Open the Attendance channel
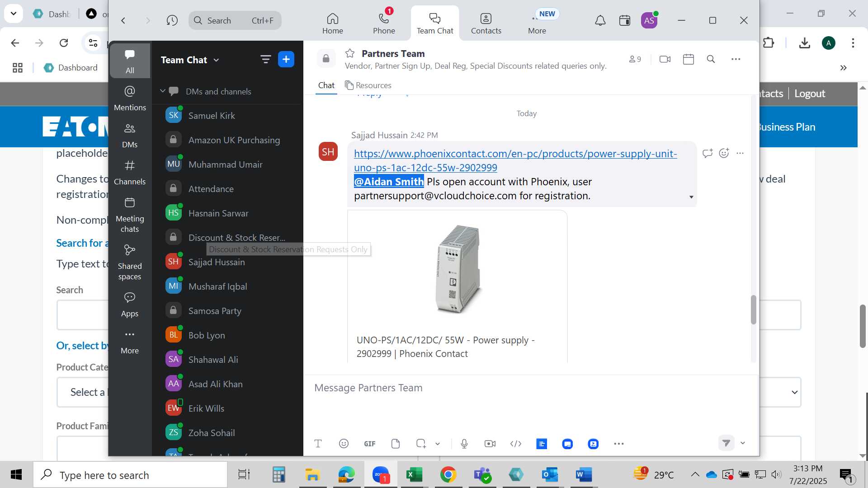 pos(226,189)
